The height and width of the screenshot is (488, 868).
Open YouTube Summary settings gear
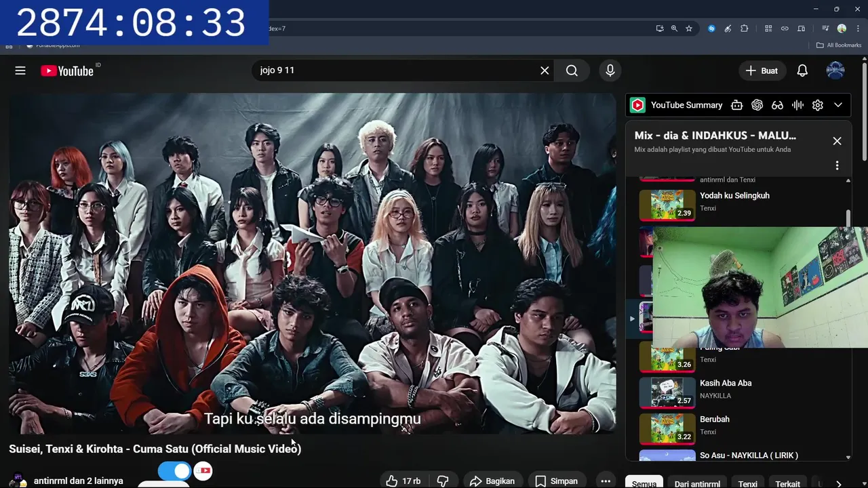(818, 105)
